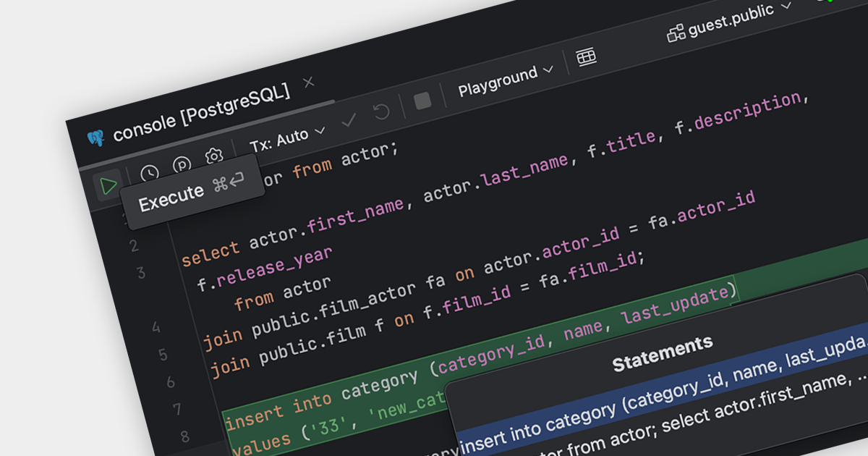
Task: Click the Rollback curved arrow icon
Action: pyautogui.click(x=381, y=111)
